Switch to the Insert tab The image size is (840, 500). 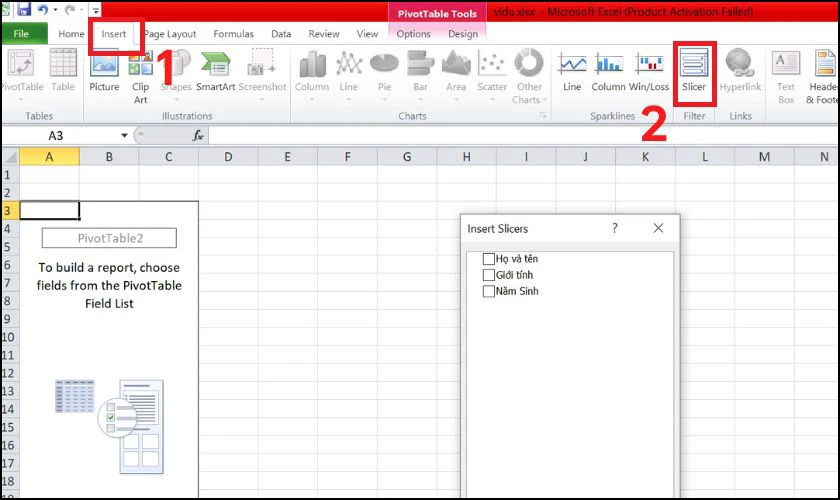(114, 34)
